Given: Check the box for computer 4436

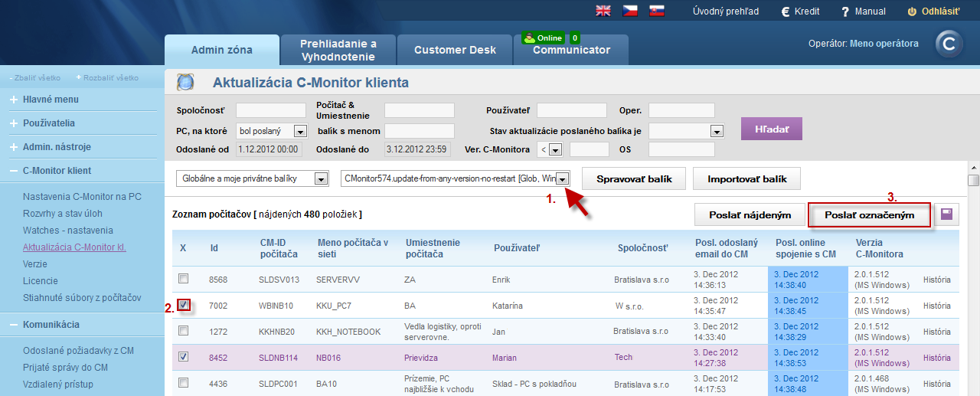Looking at the screenshot, I should (183, 383).
